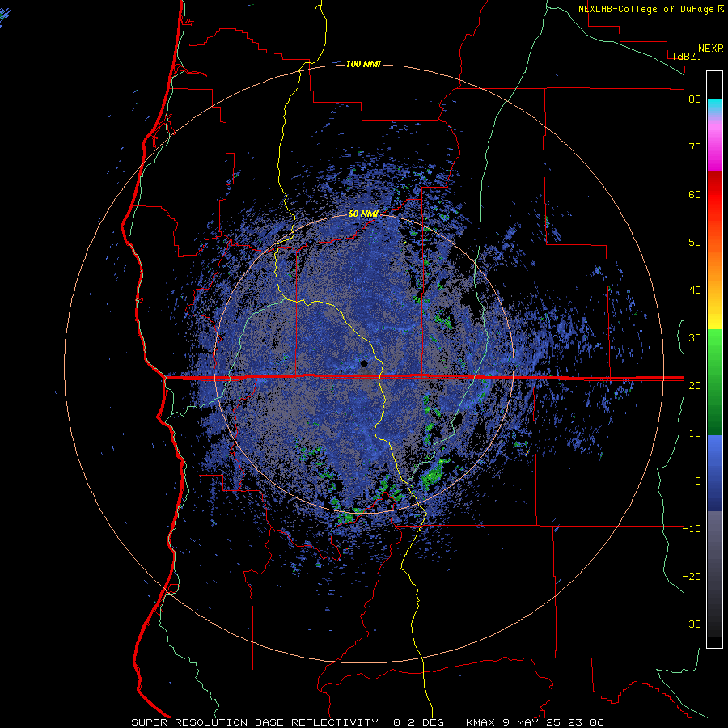
Task: Click the 'NEXLAB-College of DuPage' credit text
Action: 647,9
